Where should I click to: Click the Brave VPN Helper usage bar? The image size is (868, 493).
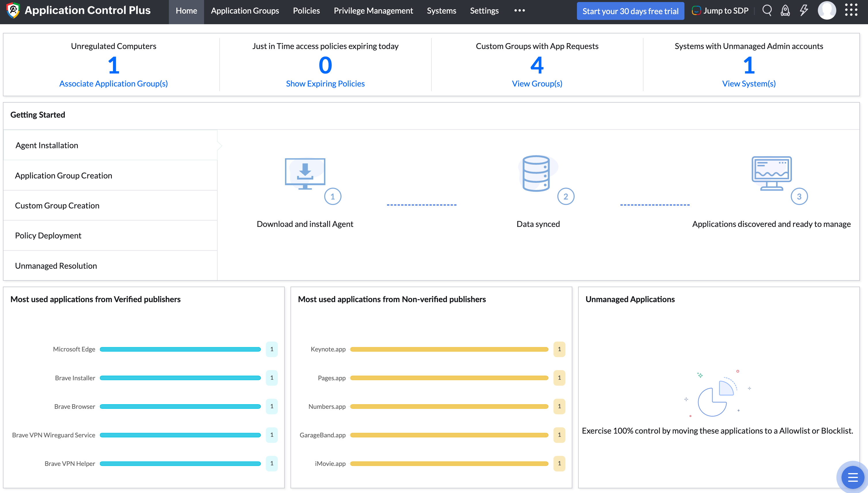[180, 464]
